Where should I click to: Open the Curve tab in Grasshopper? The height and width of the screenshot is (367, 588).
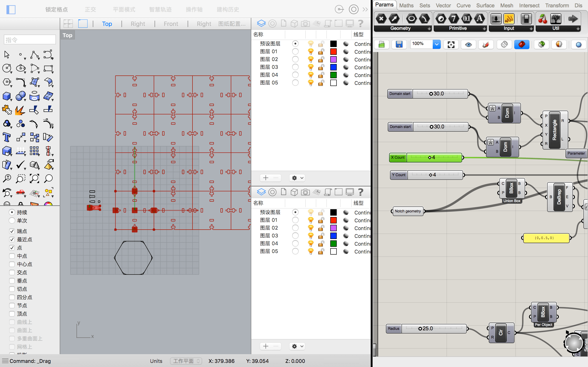pos(463,5)
